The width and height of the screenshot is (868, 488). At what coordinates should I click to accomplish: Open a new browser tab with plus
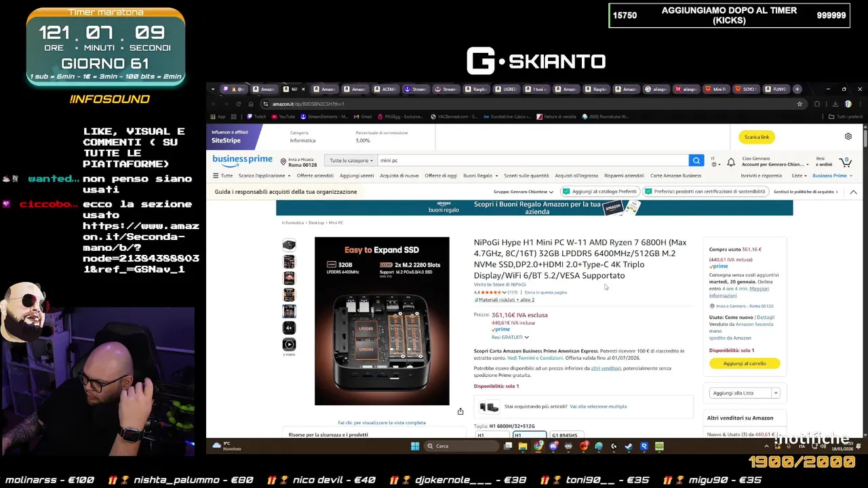click(797, 89)
